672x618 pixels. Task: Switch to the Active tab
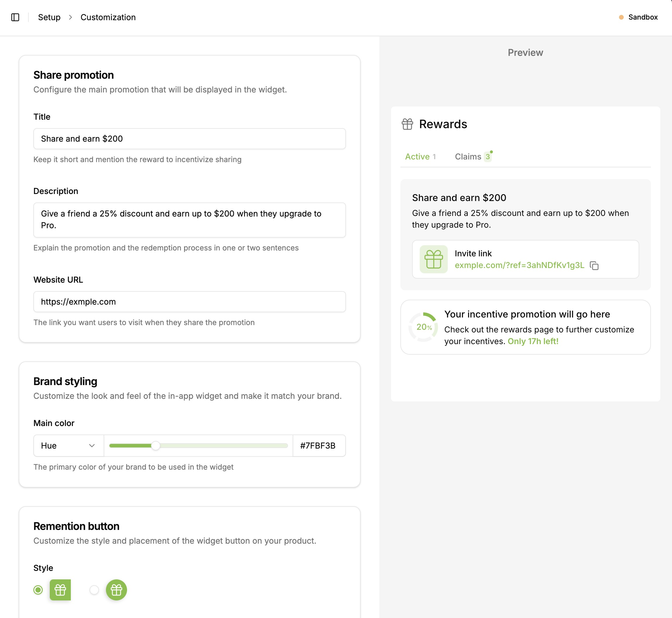[420, 157]
